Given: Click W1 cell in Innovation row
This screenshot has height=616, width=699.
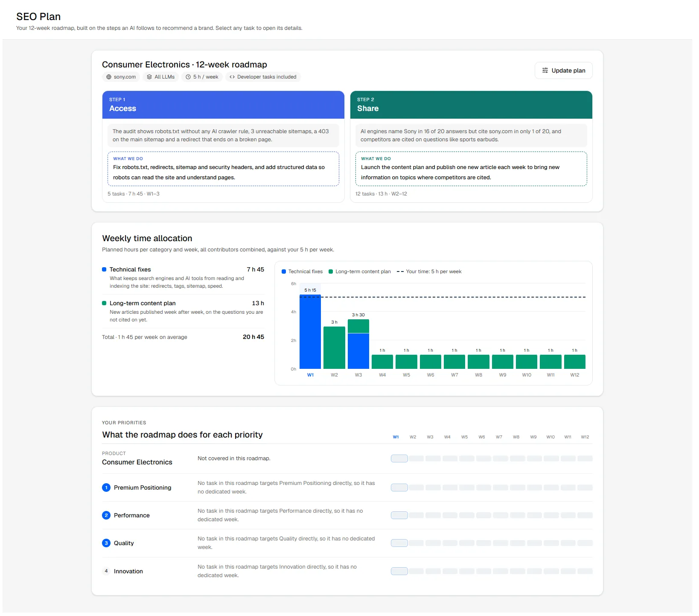Looking at the screenshot, I should point(399,571).
